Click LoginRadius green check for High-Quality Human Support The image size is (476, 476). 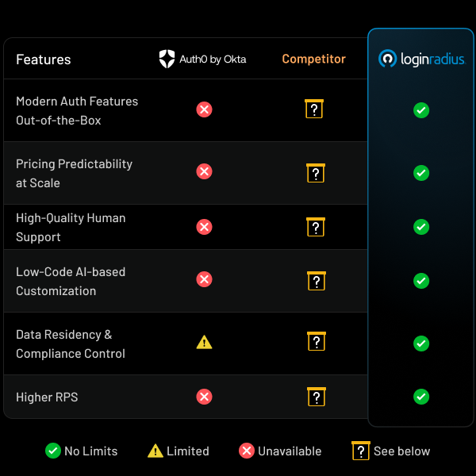421,227
